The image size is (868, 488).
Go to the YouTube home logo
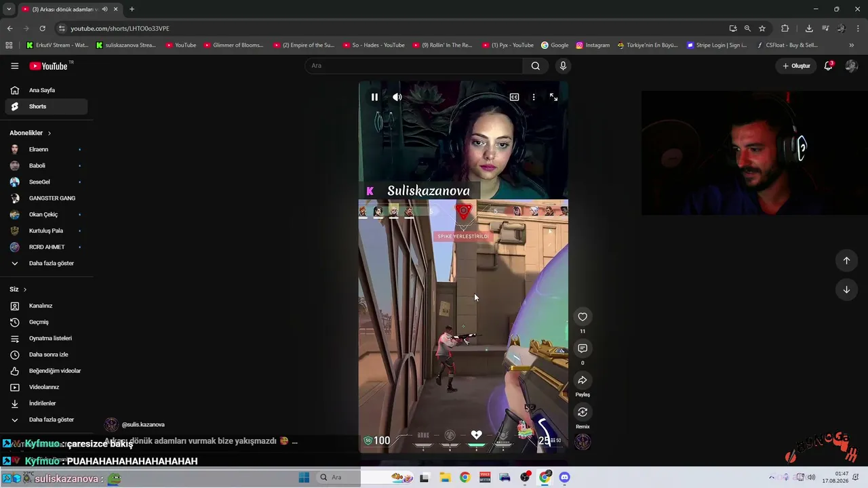(48, 66)
